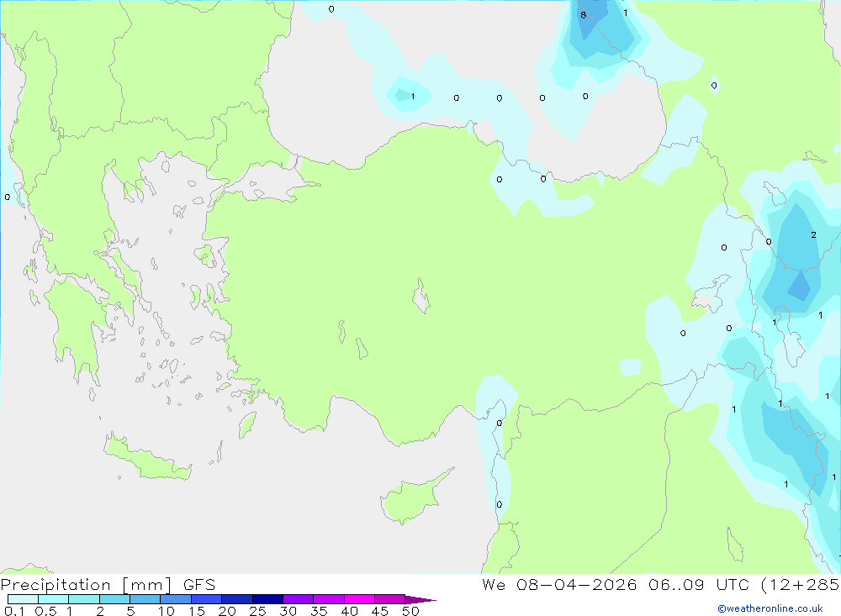
Task: Select the 2–5 mm legend color swatch
Action: [x=114, y=599]
